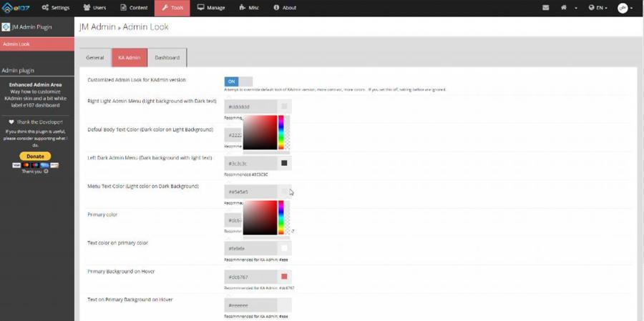Expand the home icon dropdown caret

click(576, 8)
